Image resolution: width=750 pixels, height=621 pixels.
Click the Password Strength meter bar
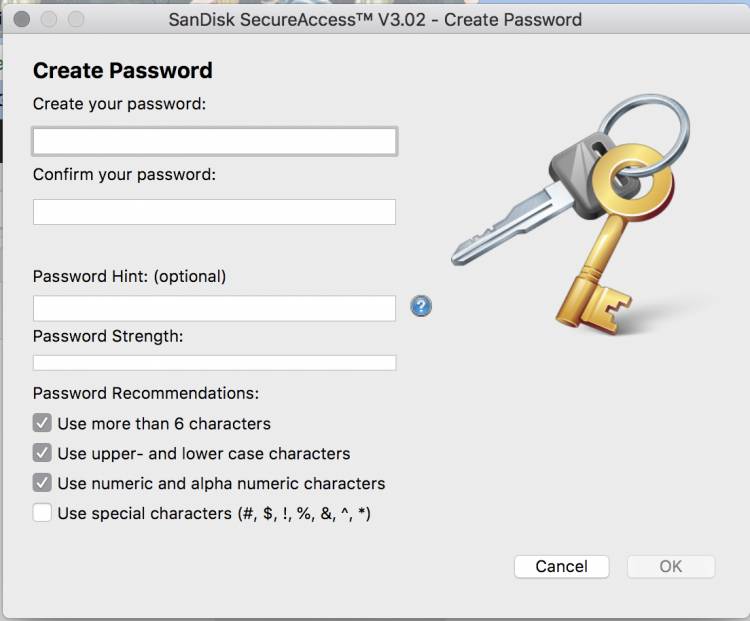(214, 363)
